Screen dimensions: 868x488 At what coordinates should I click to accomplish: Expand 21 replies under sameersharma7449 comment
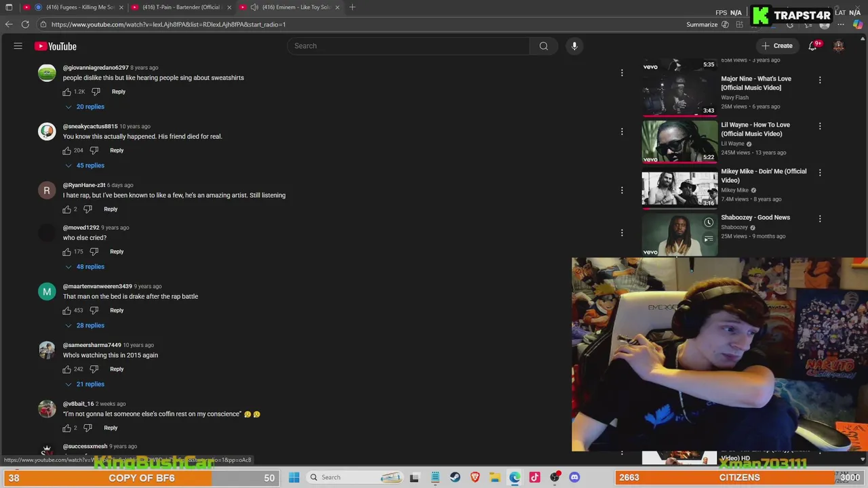tap(85, 384)
